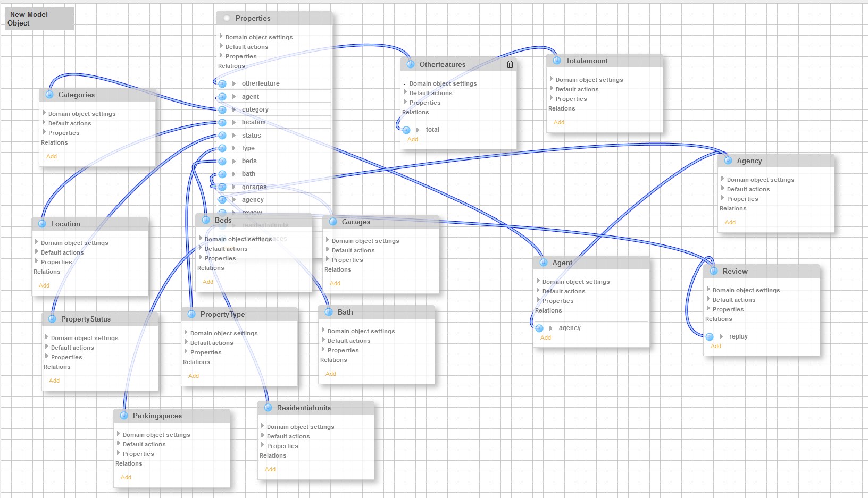Click the New Model Object button
The height and width of the screenshot is (498, 868).
[39, 19]
